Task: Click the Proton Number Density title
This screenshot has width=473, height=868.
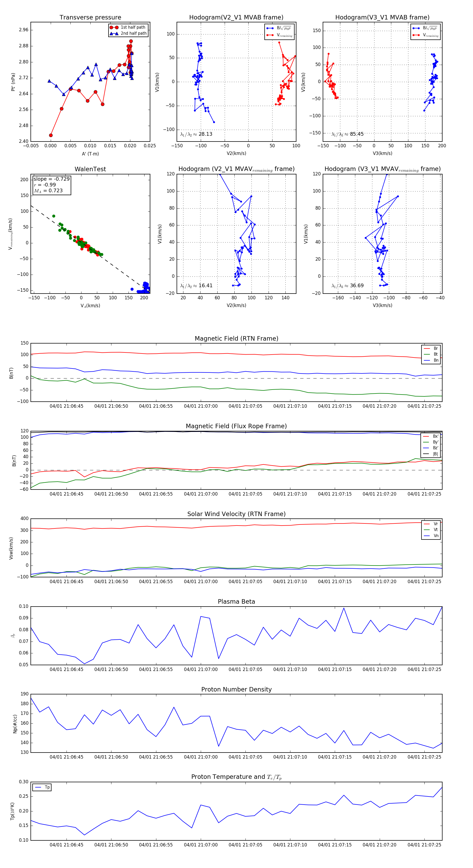Action: click(236, 689)
